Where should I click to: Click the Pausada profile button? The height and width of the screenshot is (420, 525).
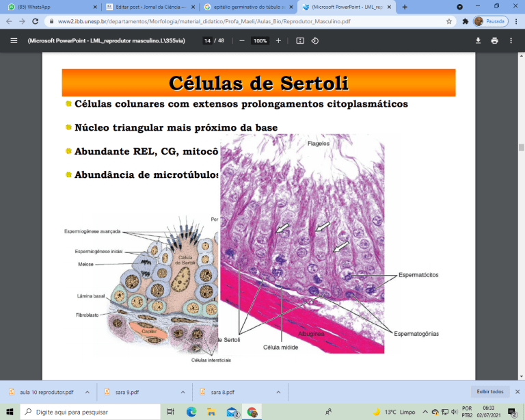click(491, 21)
